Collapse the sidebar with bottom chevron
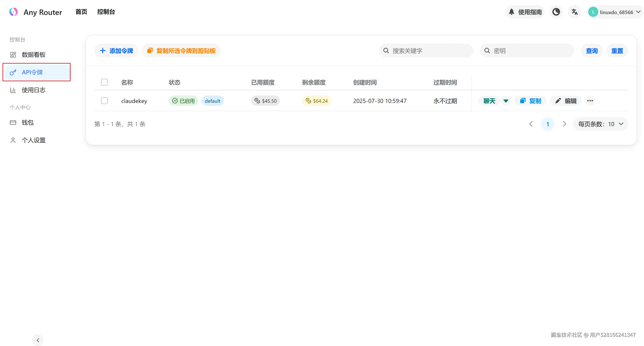Viewport: 644px width, 346px height. coord(38,340)
